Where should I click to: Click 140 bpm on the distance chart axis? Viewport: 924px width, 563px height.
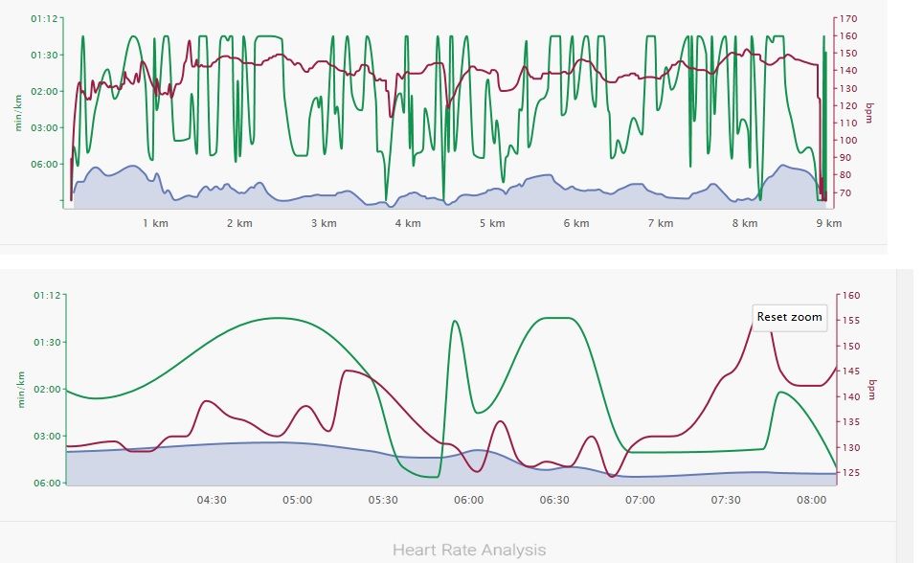[x=848, y=71]
